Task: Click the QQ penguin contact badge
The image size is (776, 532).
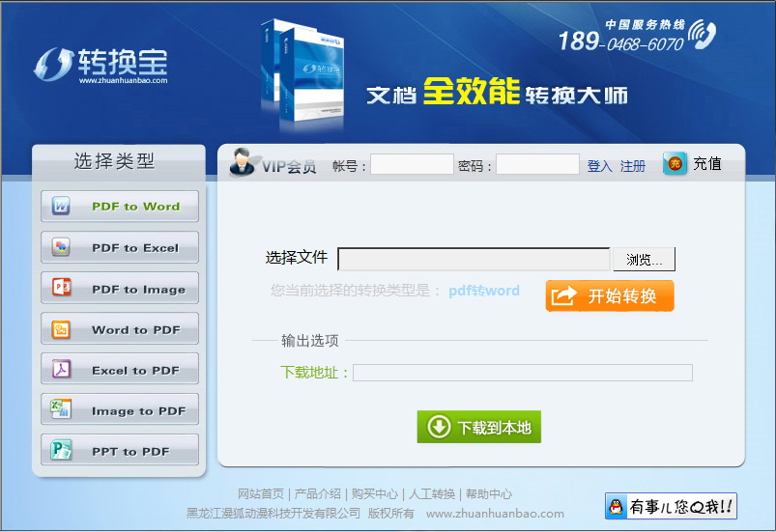Action: pyautogui.click(x=671, y=506)
